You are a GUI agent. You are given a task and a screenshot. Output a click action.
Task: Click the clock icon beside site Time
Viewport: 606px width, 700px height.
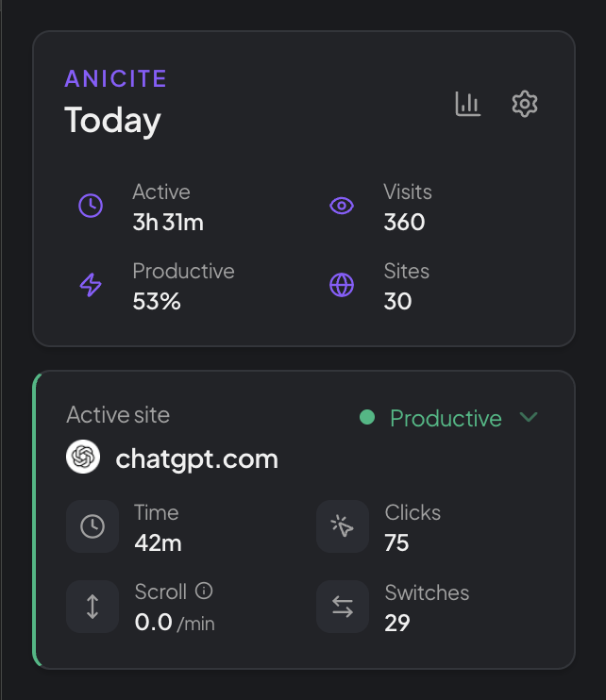pyautogui.click(x=93, y=526)
